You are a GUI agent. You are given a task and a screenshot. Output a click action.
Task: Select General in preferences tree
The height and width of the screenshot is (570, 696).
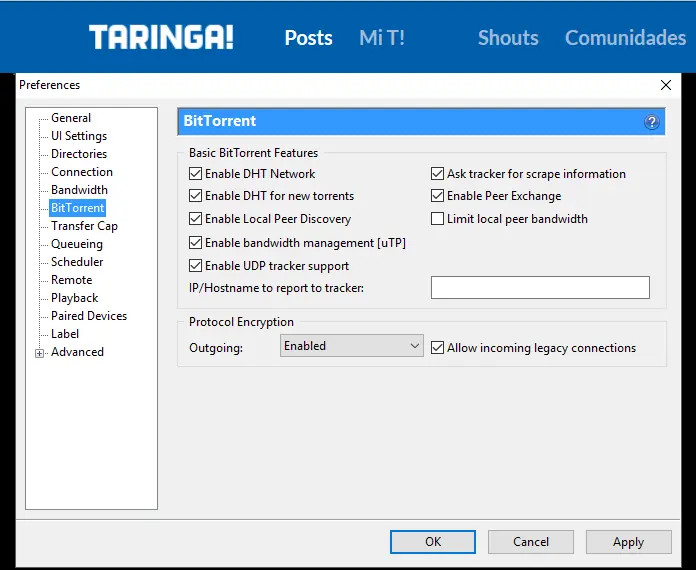71,118
